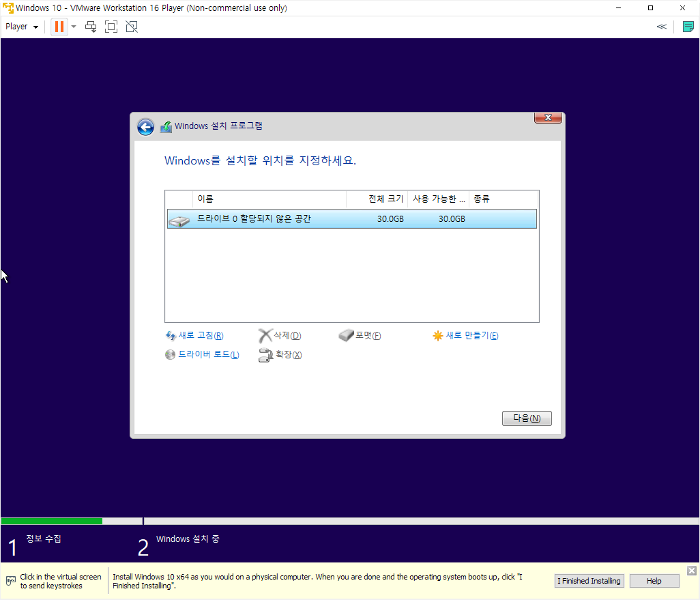Maximize the VMware Player window
Screen dimensions: 700x600
(650, 8)
